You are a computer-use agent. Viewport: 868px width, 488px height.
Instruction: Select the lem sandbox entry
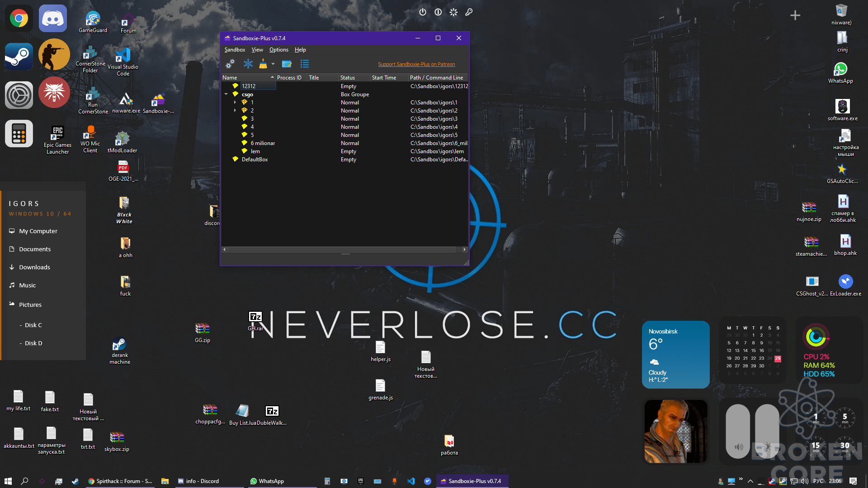click(x=344, y=151)
